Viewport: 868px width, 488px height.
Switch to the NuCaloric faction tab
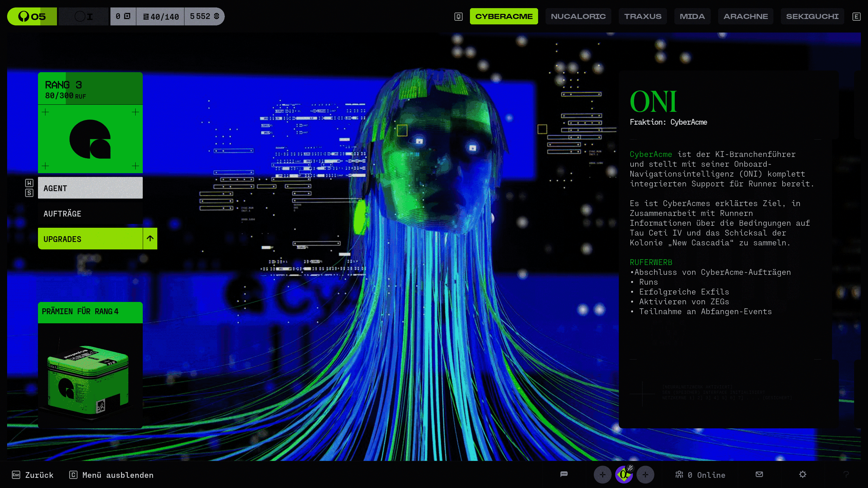pos(578,16)
